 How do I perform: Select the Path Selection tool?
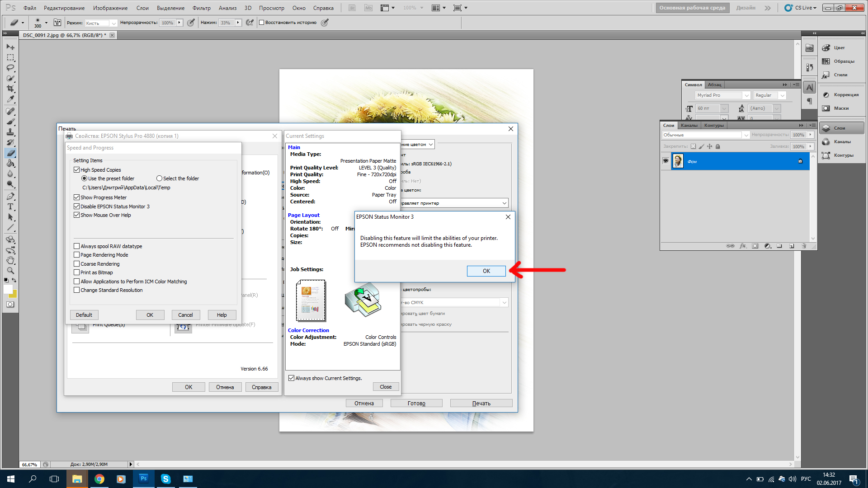coord(10,217)
